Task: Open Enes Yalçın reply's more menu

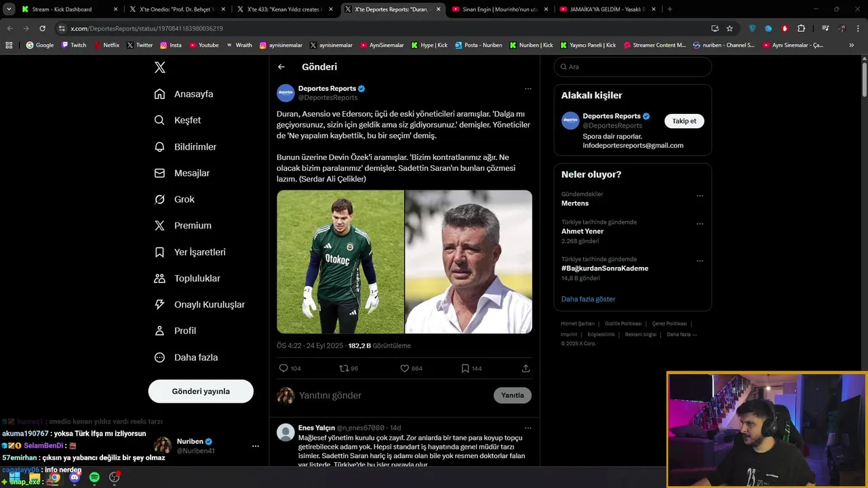Action: click(x=528, y=428)
